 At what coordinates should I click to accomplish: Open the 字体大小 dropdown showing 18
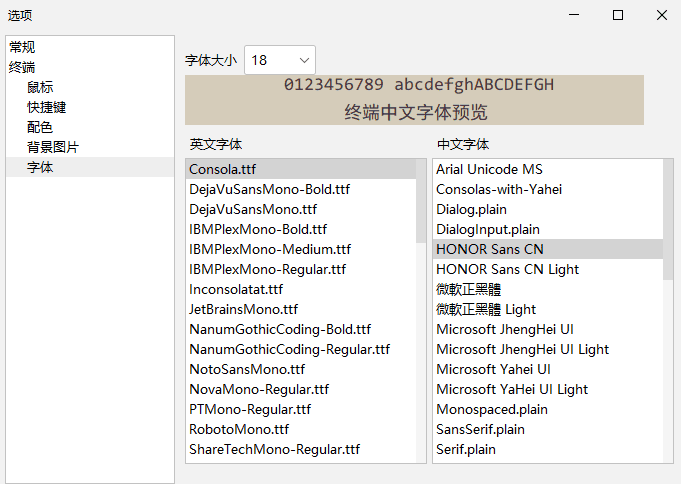pos(280,60)
